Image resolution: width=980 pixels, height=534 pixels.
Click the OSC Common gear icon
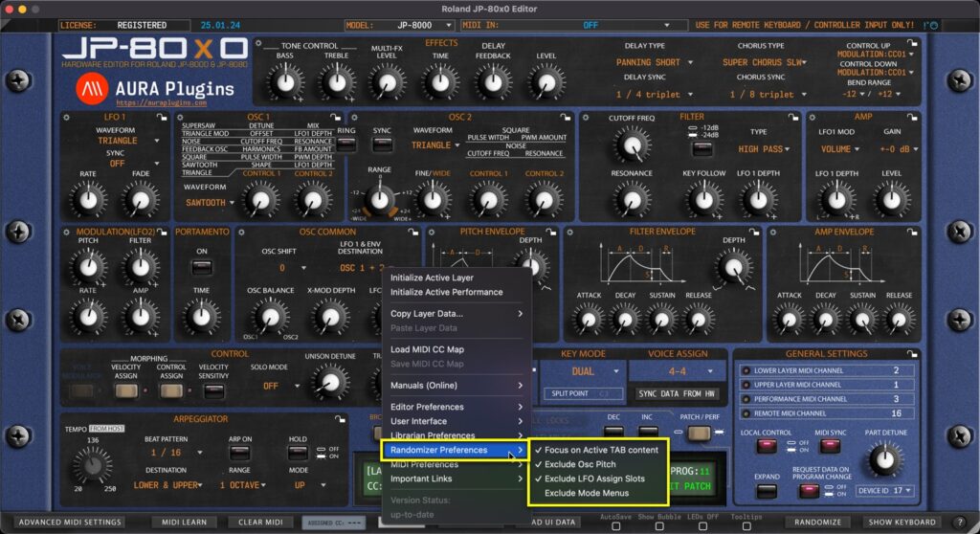click(x=241, y=232)
